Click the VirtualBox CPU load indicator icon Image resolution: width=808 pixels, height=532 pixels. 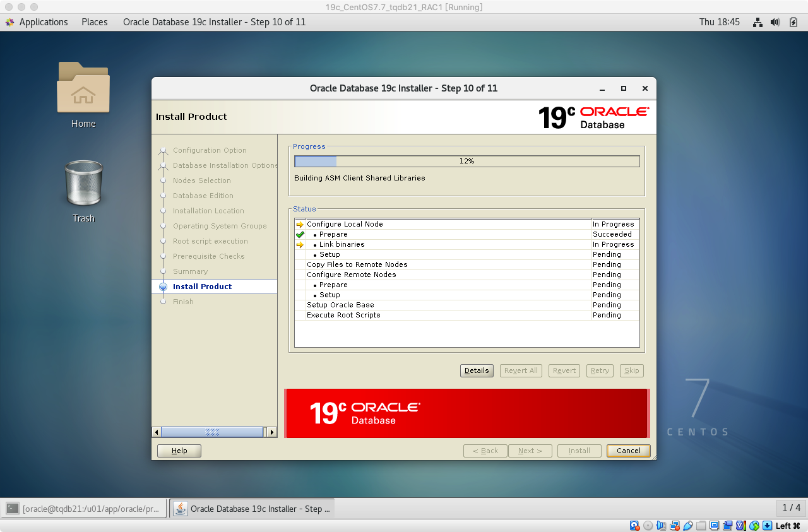click(741, 526)
